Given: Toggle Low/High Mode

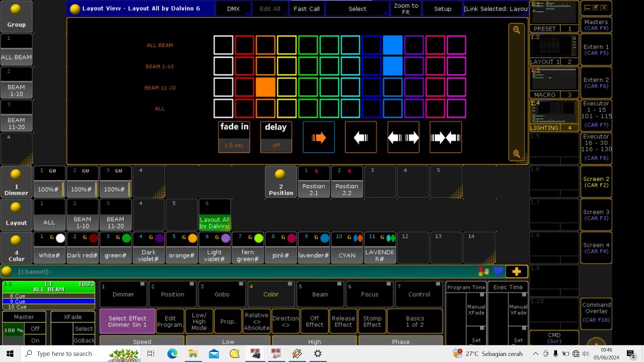Looking at the screenshot, I should pyautogui.click(x=199, y=321).
